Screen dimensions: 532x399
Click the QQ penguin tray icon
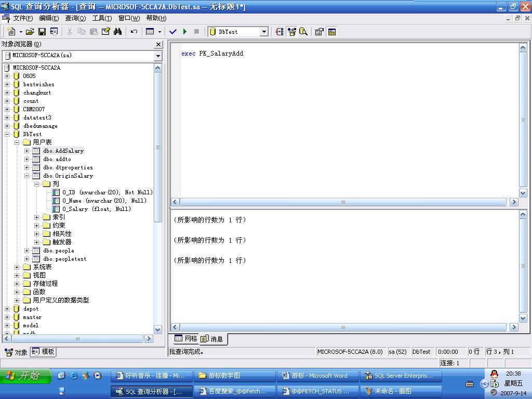pos(495,374)
